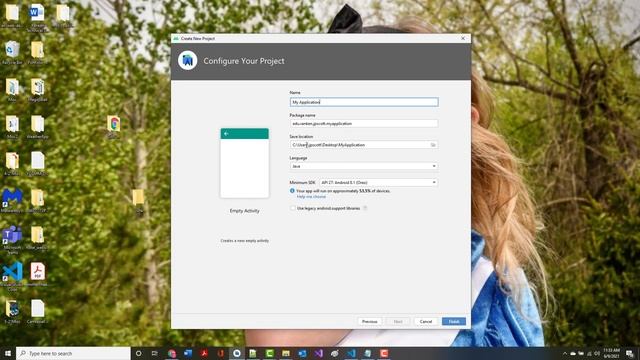The width and height of the screenshot is (640, 360).
Task: Click the greyed-out Next button
Action: point(398,322)
